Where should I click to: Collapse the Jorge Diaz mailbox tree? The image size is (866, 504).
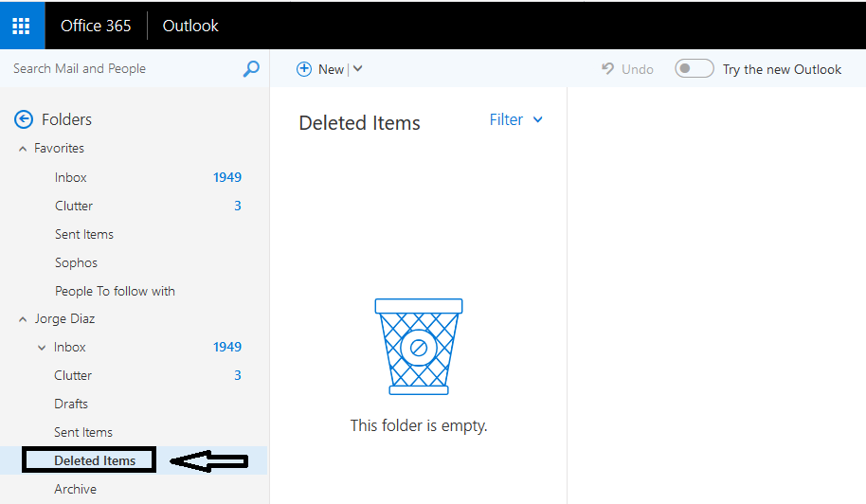(x=23, y=319)
